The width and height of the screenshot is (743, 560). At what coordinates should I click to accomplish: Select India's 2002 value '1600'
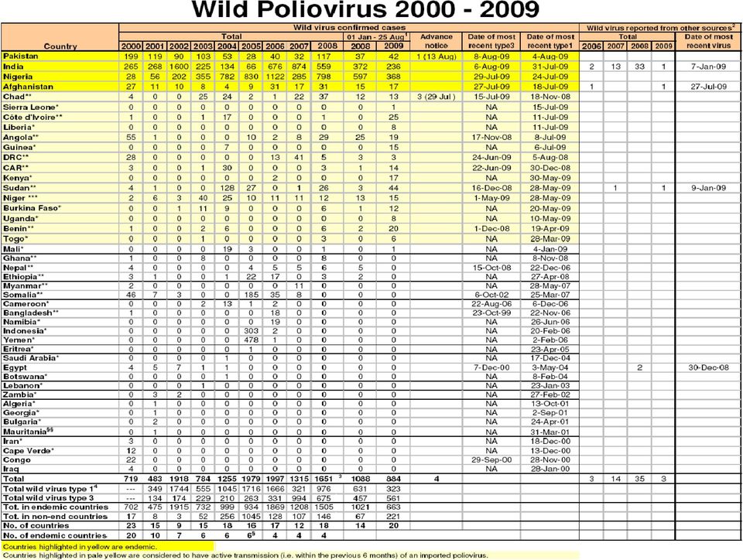click(x=179, y=67)
